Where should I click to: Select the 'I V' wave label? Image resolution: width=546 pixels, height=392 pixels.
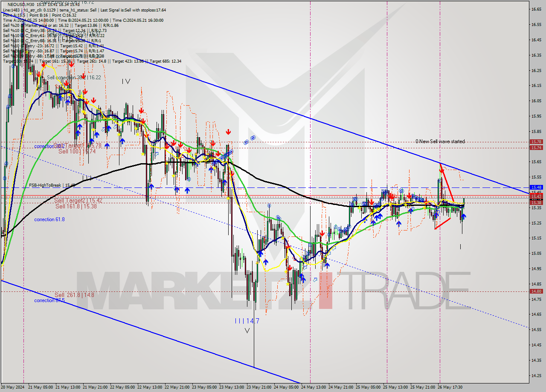pyautogui.click(x=125, y=81)
